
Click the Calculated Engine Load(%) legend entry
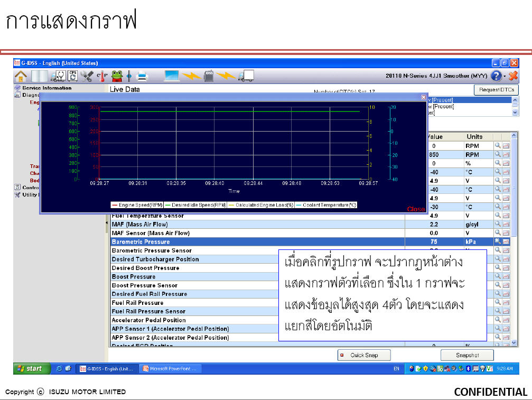tap(261, 205)
